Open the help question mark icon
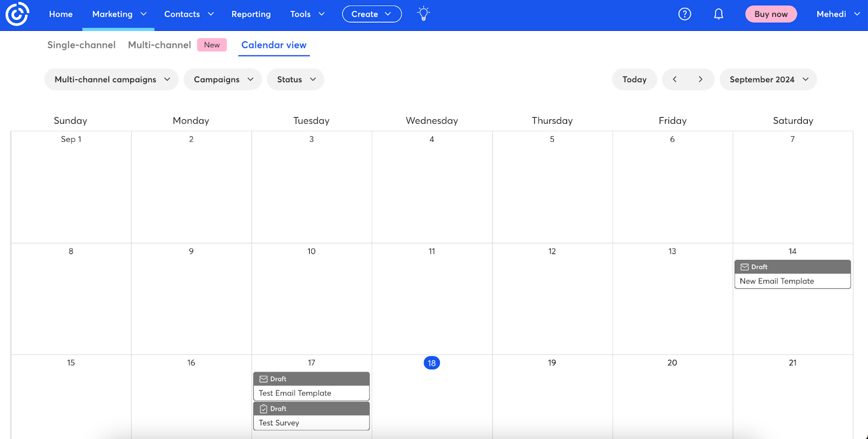 [x=685, y=14]
